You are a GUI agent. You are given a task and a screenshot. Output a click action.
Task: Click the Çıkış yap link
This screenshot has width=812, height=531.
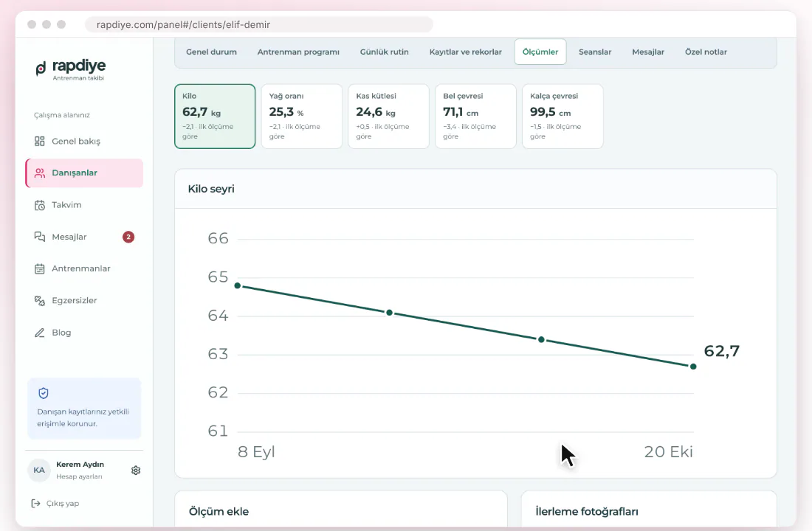[63, 504]
